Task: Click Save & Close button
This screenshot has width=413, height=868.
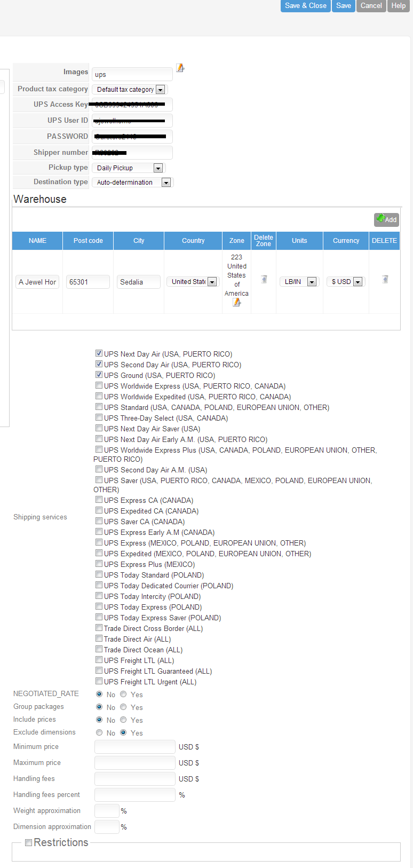Action: pos(305,6)
